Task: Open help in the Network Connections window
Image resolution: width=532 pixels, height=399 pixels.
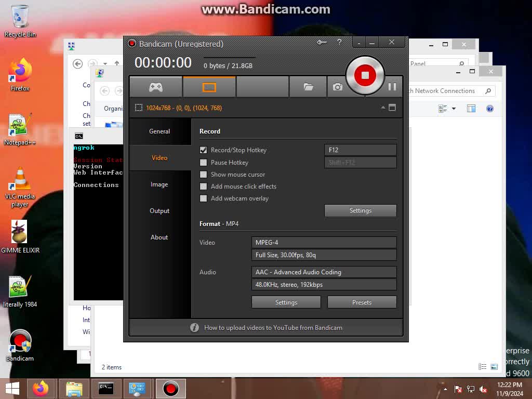Action: coord(490,109)
